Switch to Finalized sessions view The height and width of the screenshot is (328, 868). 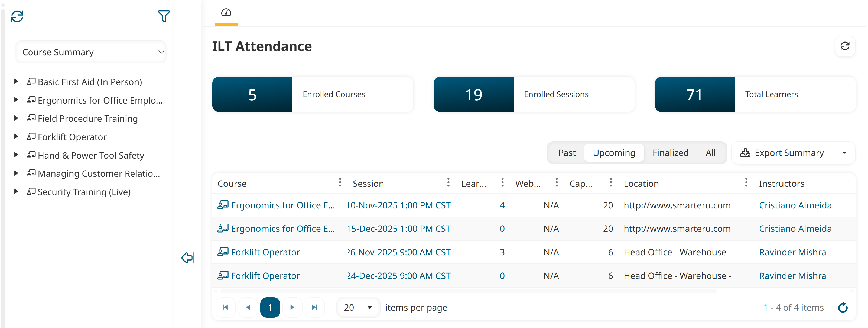(670, 152)
